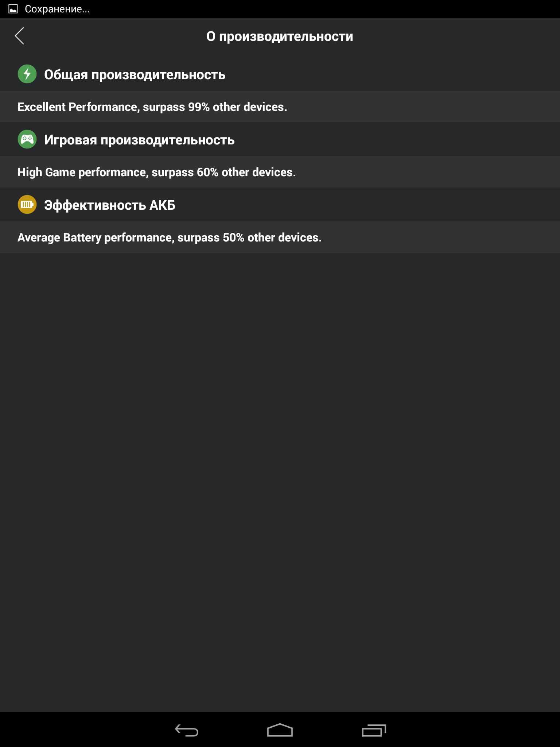Image resolution: width=560 pixels, height=747 pixels.
Task: Tap the screenshot saving notification icon
Action: [13, 9]
